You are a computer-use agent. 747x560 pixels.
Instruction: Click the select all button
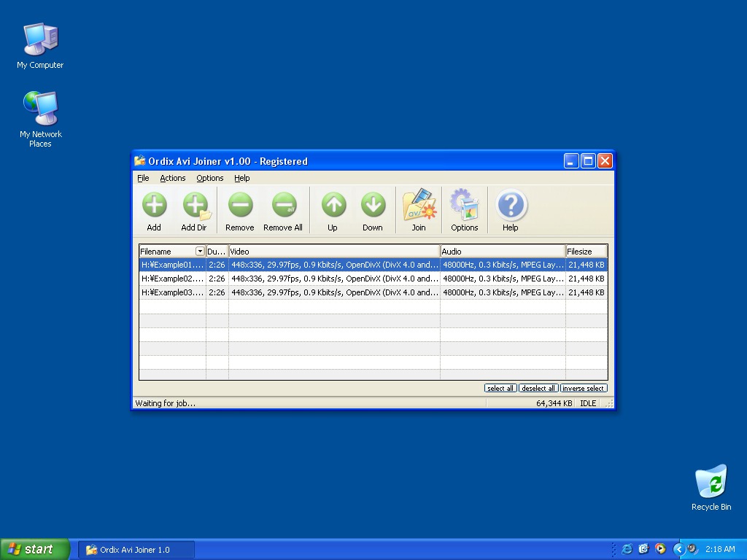pos(500,388)
